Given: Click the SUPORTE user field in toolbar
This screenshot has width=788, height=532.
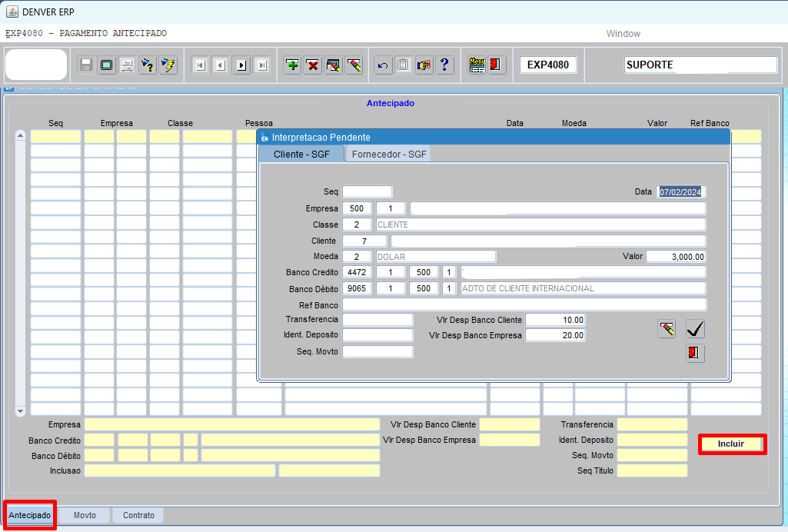Looking at the screenshot, I should pyautogui.click(x=700, y=65).
